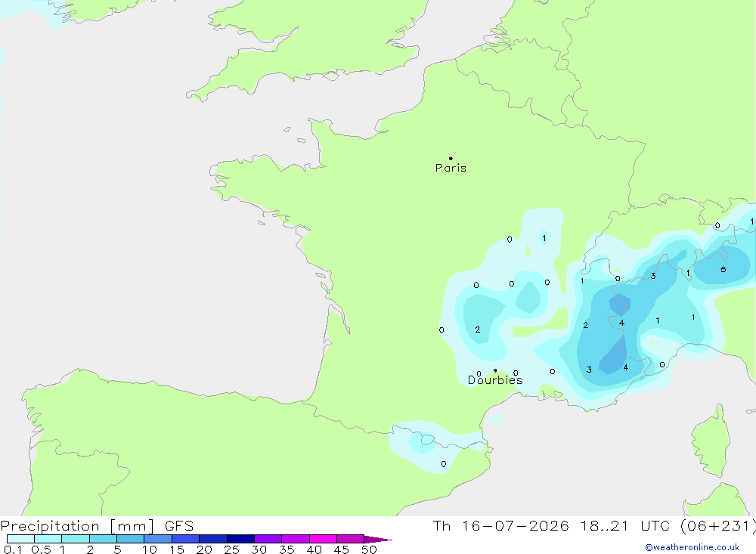Pick the 25–30 mm dark navy legend swatch
Viewport: 756px width, 554px height.
click(240, 539)
